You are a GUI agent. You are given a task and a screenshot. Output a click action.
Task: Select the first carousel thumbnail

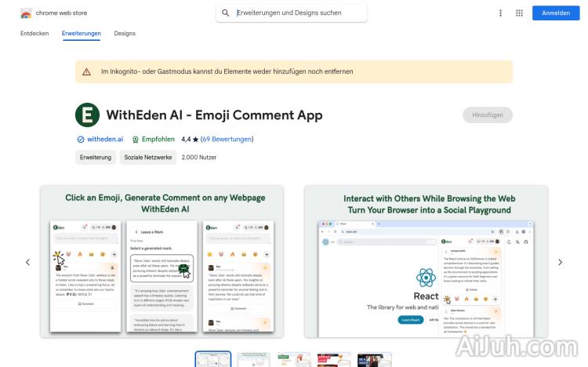pos(213,359)
